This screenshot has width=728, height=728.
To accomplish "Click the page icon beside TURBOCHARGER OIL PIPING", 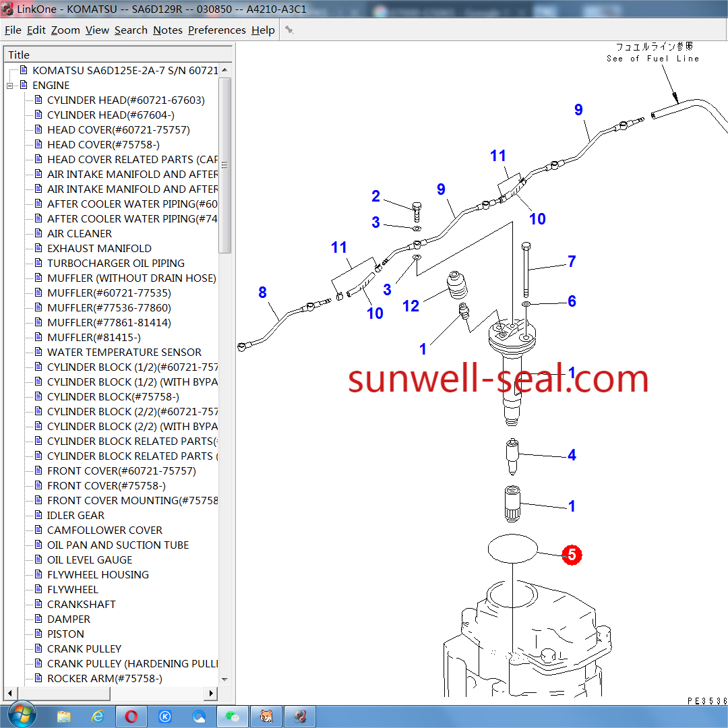I will 38,264.
